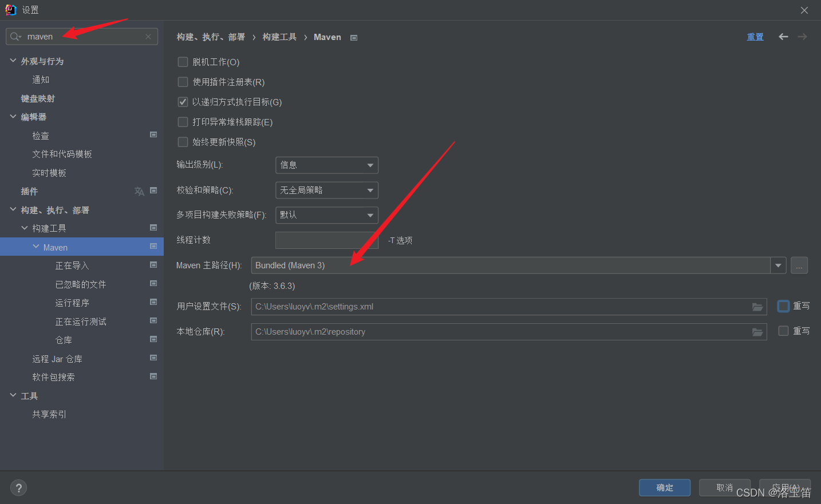
Task: Collapse the 编辑器 tree section
Action: 13,116
